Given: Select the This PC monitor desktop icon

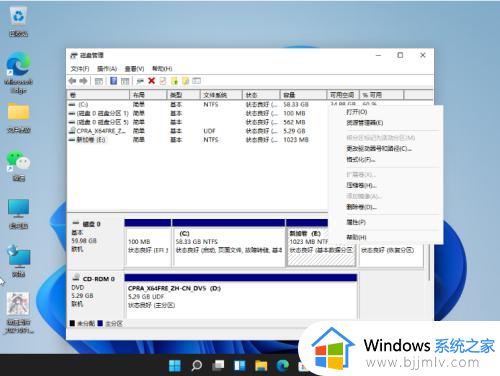Looking at the screenshot, I should click(19, 214).
